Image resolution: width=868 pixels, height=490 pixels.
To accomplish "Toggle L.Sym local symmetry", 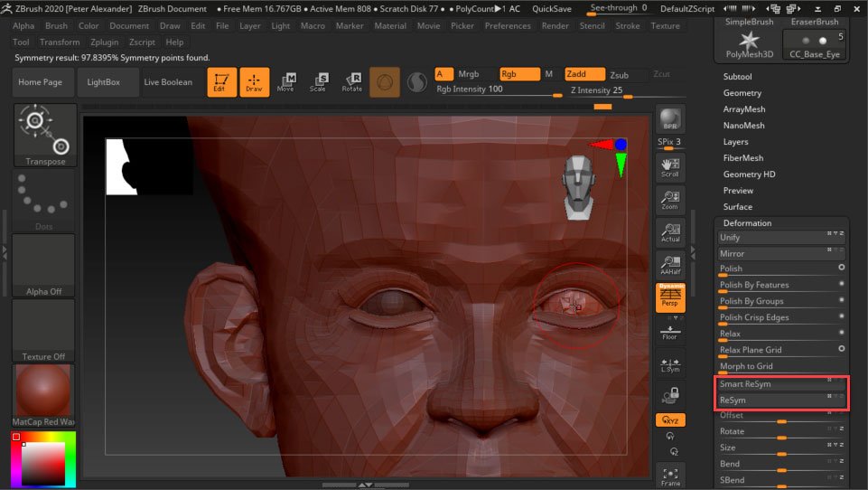I will (670, 364).
